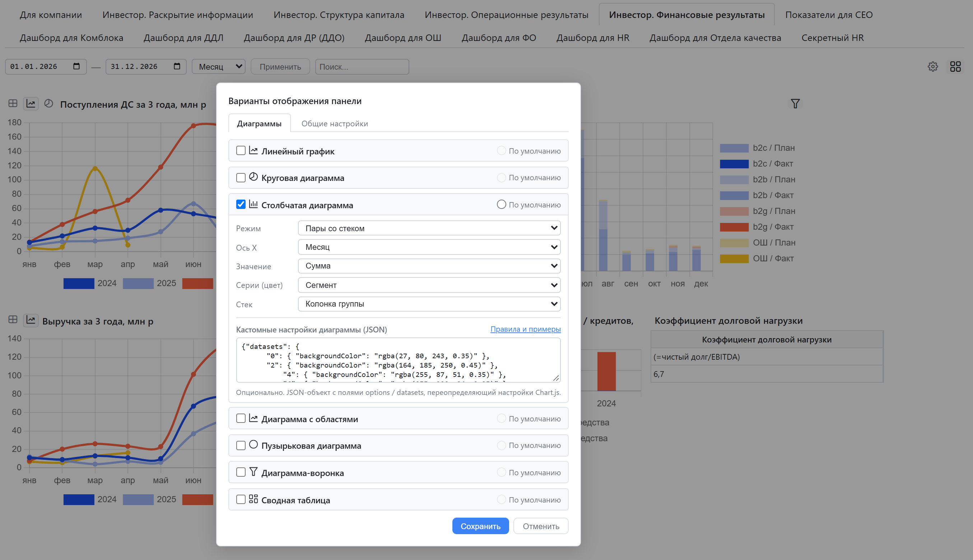Viewport: 973px width, 560px height.
Task: Click b2g / Факт legend color swatch
Action: tap(734, 227)
